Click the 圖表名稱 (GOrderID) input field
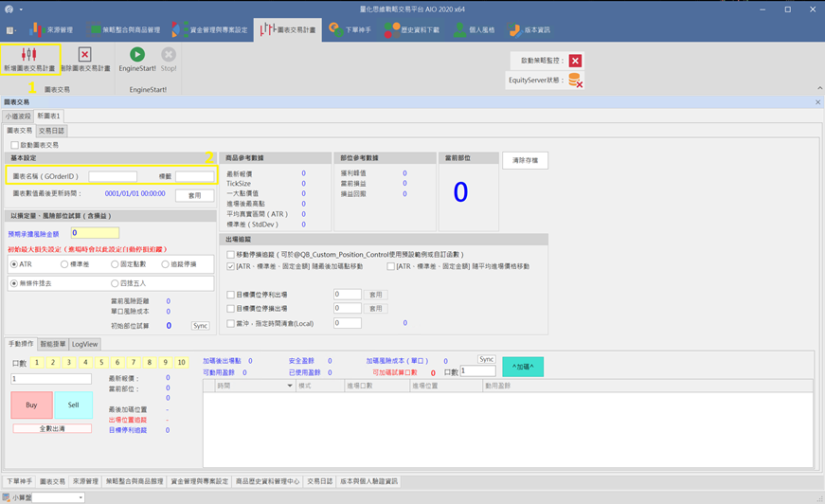The image size is (825, 504). pos(113,176)
